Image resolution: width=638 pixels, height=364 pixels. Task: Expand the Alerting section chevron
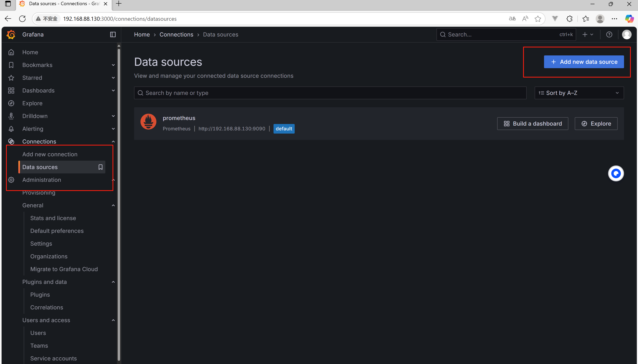pyautogui.click(x=113, y=129)
